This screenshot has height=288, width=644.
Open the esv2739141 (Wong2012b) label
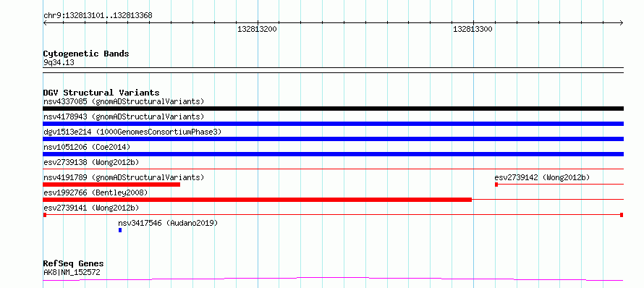91,208
